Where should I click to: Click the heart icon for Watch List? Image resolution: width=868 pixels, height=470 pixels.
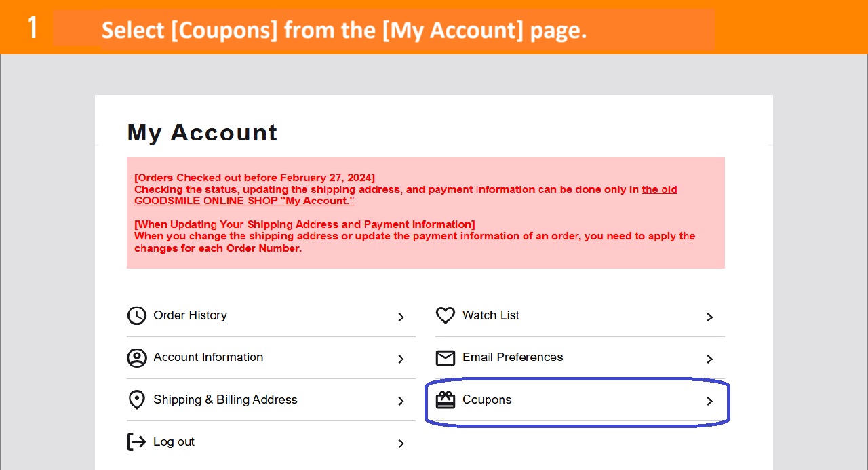coord(446,315)
